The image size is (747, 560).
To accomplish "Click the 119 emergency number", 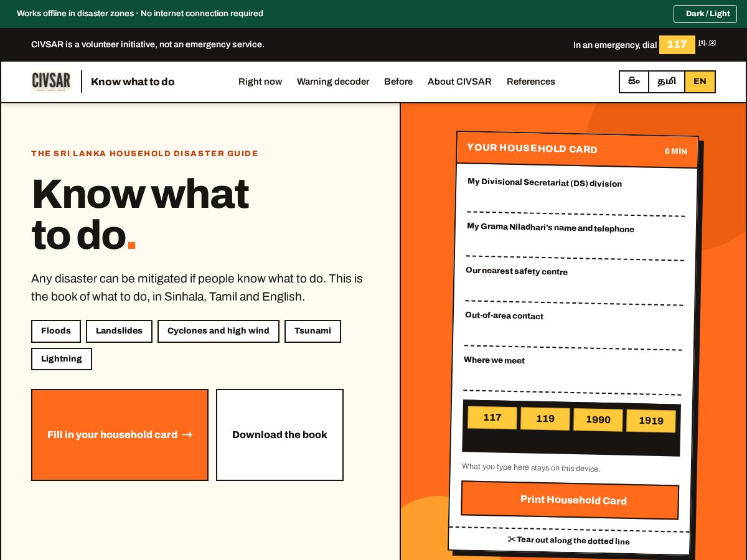I will point(545,419).
